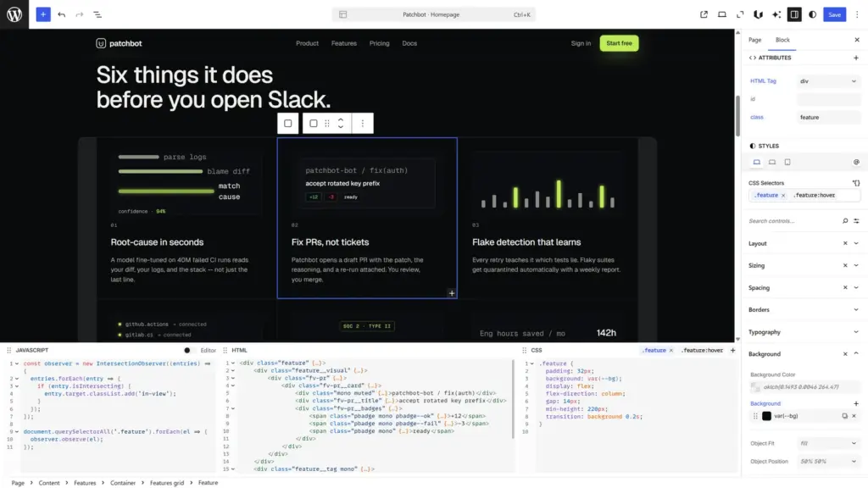
Task: Undo the last change
Action: pos(61,14)
